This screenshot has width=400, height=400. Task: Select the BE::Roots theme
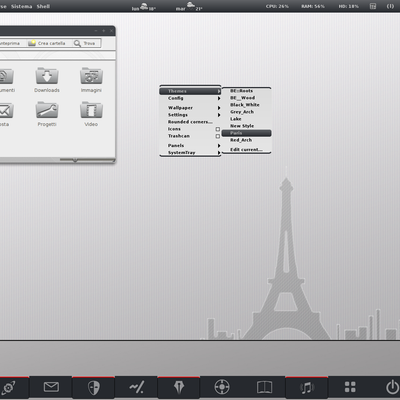tap(246, 91)
